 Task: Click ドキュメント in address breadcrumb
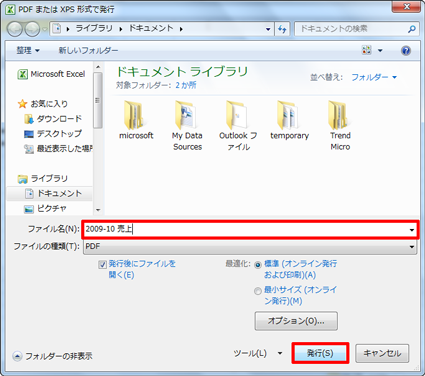tap(151, 29)
